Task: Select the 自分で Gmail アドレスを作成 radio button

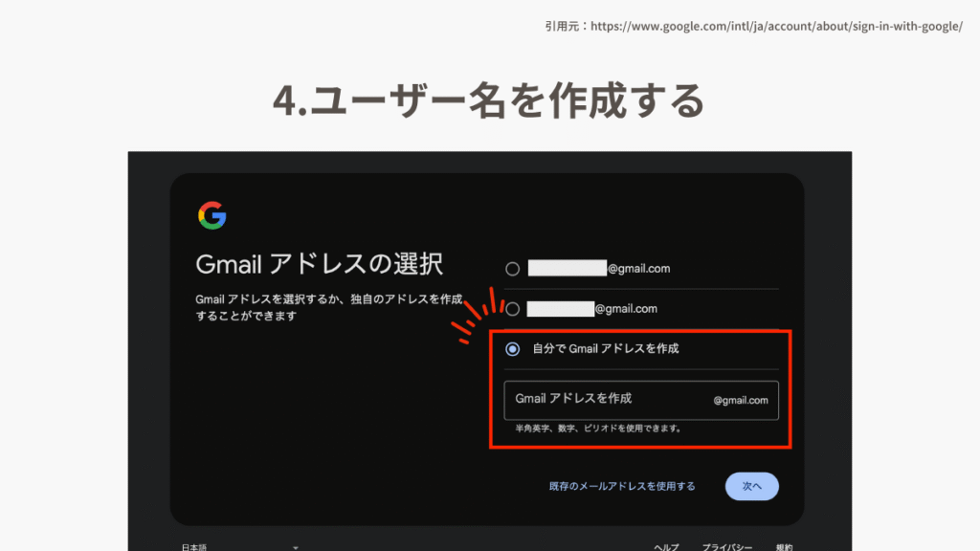Action: (x=513, y=348)
